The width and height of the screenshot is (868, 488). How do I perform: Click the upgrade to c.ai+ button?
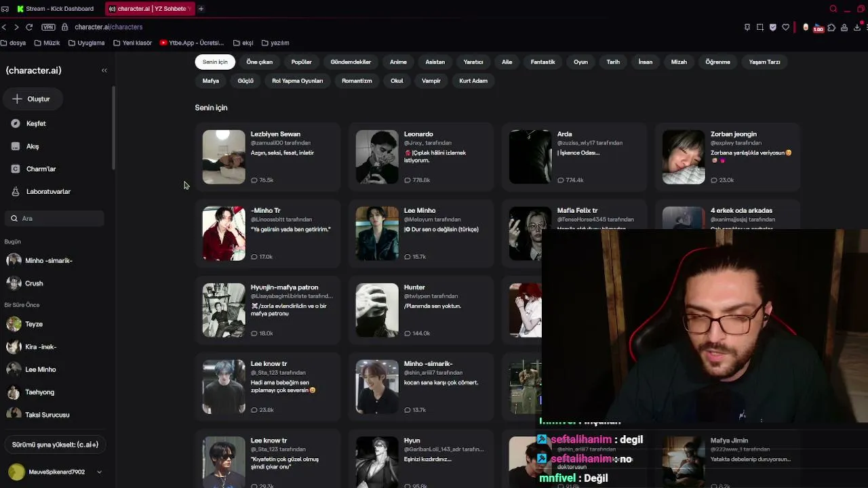point(55,445)
